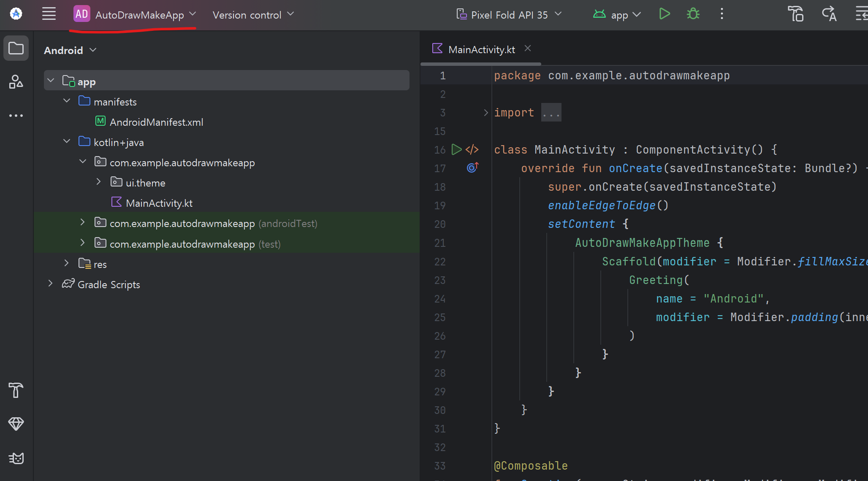This screenshot has height=481, width=868.
Task: Open AndroidManifest.xml in the project tree
Action: pyautogui.click(x=156, y=122)
